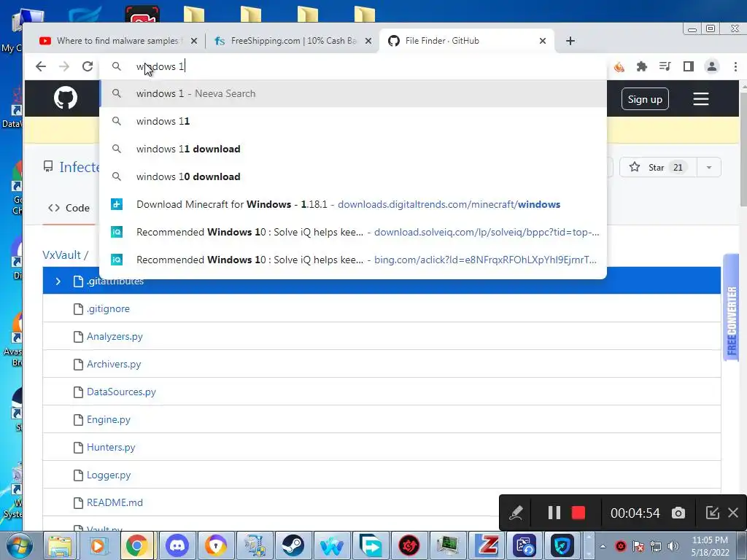Open the GitHub logo home link
The height and width of the screenshot is (560, 747).
coord(65,98)
